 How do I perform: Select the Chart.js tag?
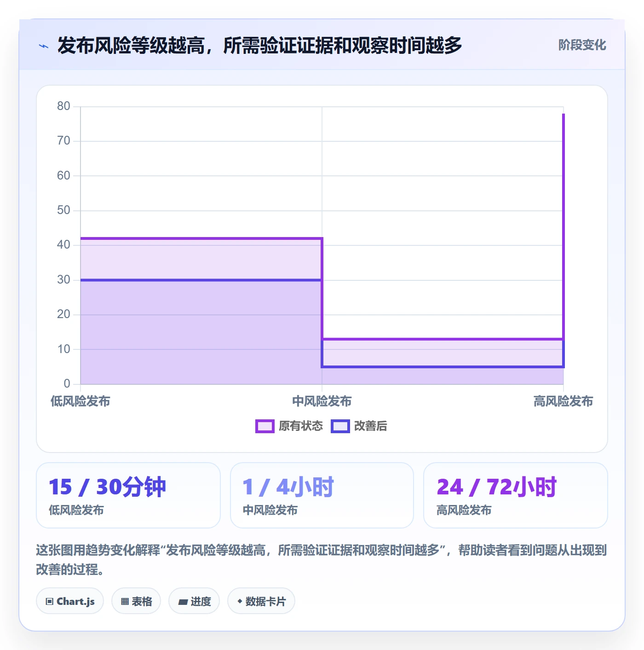pyautogui.click(x=70, y=601)
